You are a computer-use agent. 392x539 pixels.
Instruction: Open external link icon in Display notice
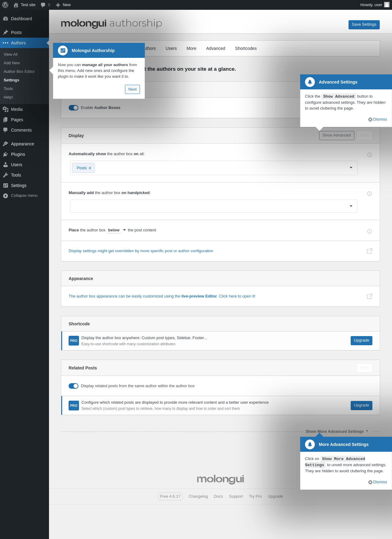coord(370,251)
